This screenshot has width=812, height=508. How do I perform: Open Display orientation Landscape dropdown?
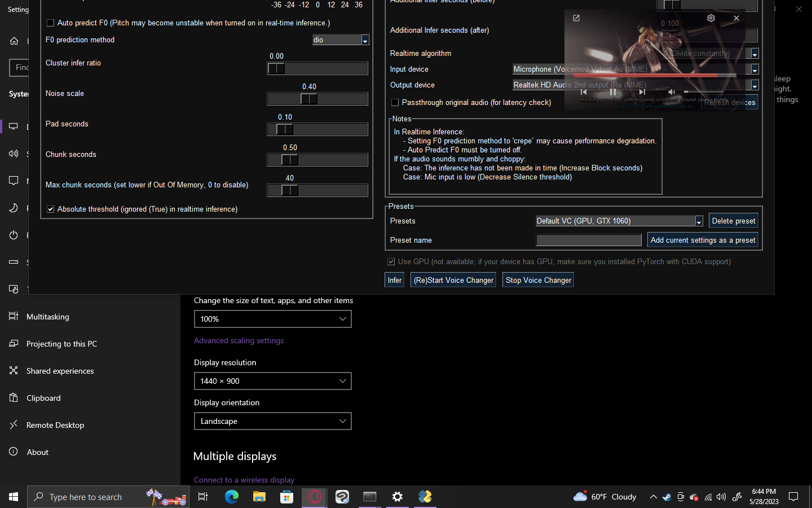click(273, 421)
